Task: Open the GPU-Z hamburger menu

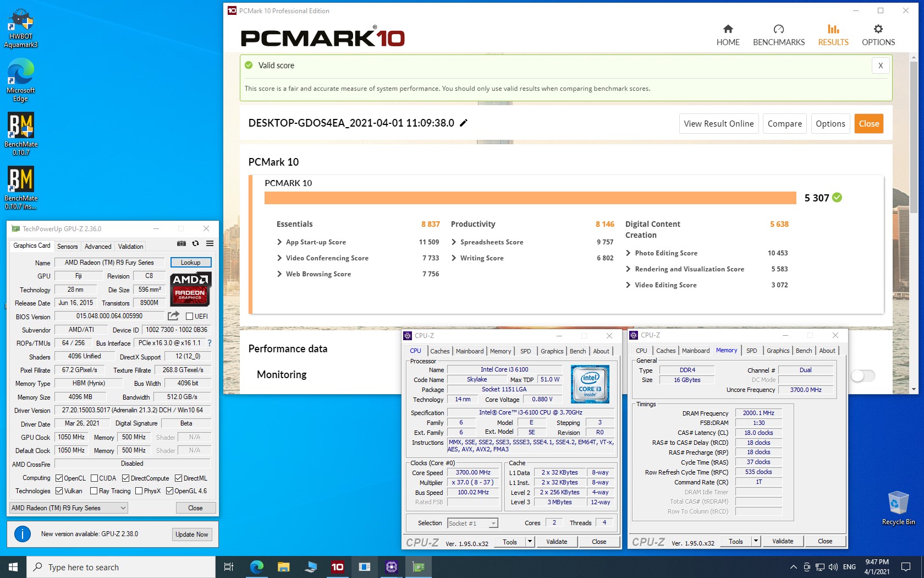Action: click(210, 243)
